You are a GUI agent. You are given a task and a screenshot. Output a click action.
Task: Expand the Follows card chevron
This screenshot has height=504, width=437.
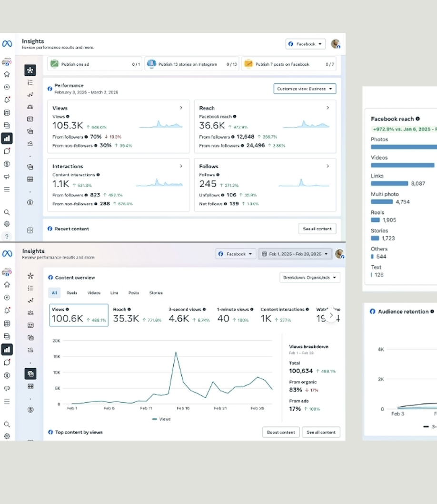coord(328,166)
